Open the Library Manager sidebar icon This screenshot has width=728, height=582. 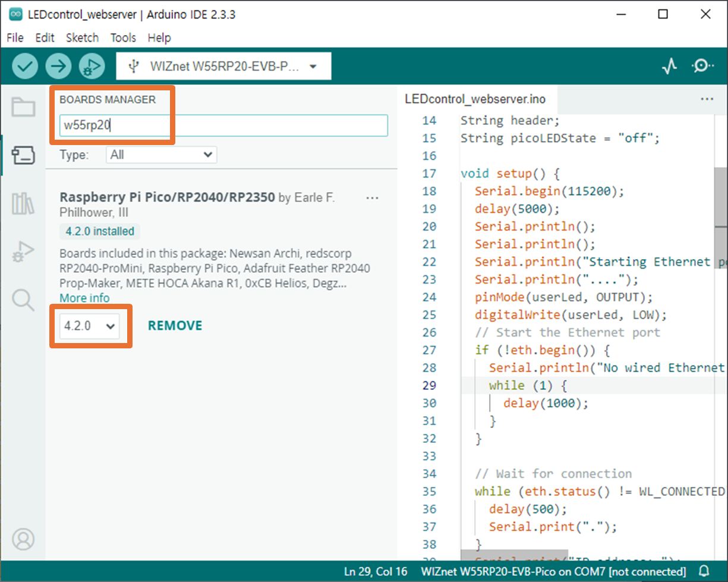pyautogui.click(x=23, y=204)
